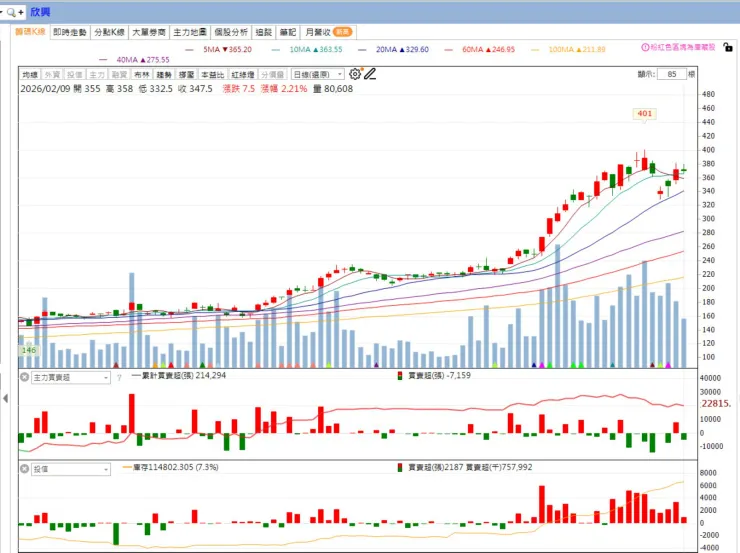
Task: Click the 2026/02/09 date readout
Action: [x=44, y=89]
